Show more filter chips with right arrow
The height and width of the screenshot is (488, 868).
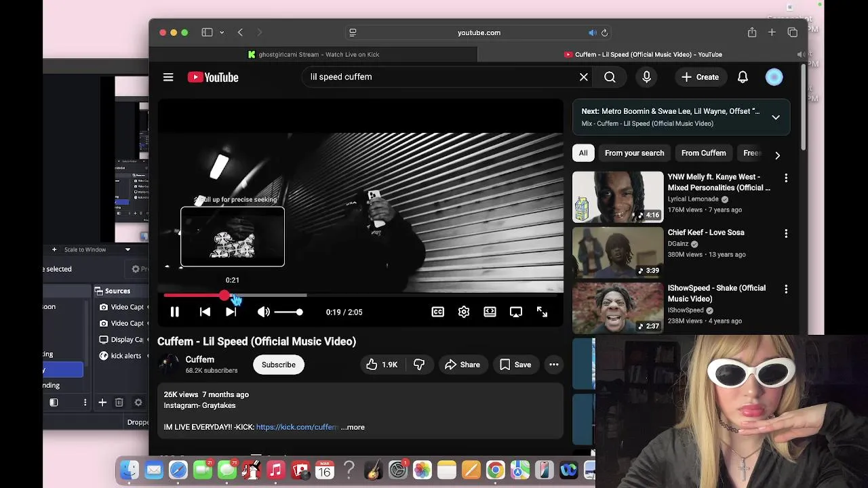click(x=777, y=155)
